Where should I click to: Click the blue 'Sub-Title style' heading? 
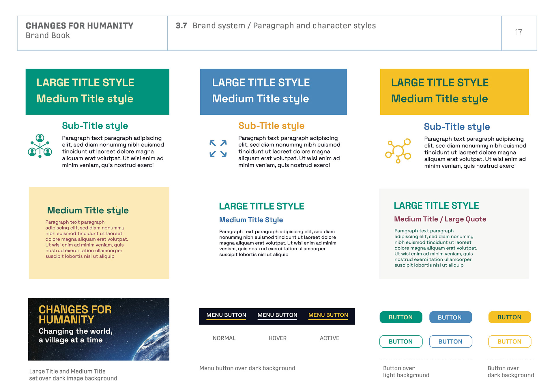click(457, 127)
